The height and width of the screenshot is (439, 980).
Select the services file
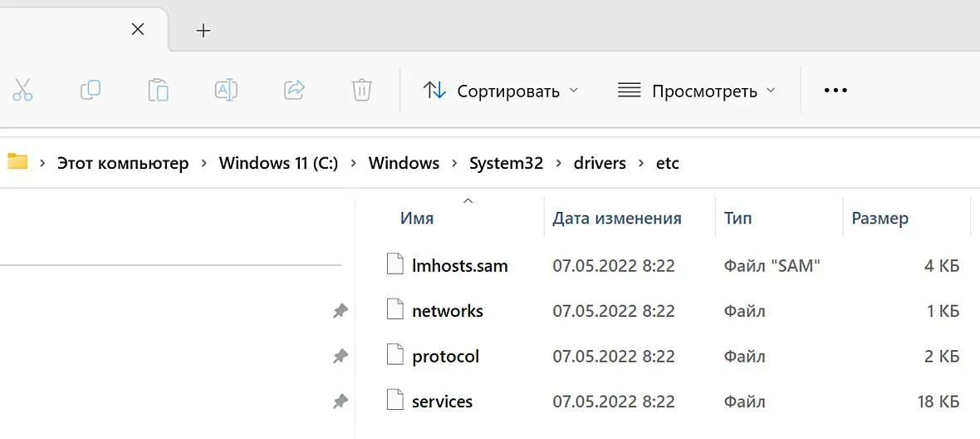[x=442, y=402]
